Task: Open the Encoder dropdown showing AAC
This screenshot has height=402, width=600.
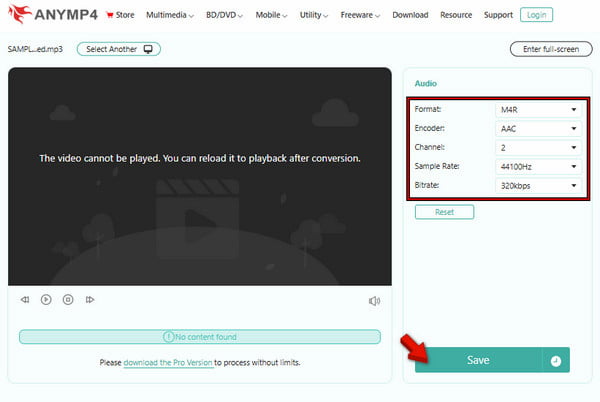Action: coord(538,129)
